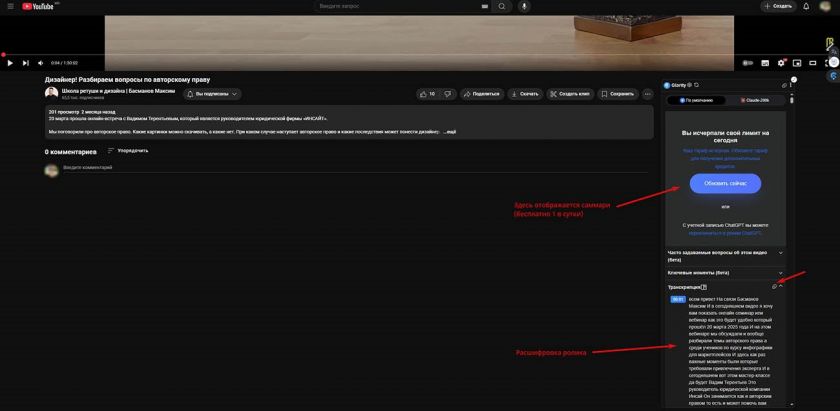The image size is (840, 411).
Task: Expand 'Часто задаваемые вопросы об этом видео' section
Action: click(725, 253)
